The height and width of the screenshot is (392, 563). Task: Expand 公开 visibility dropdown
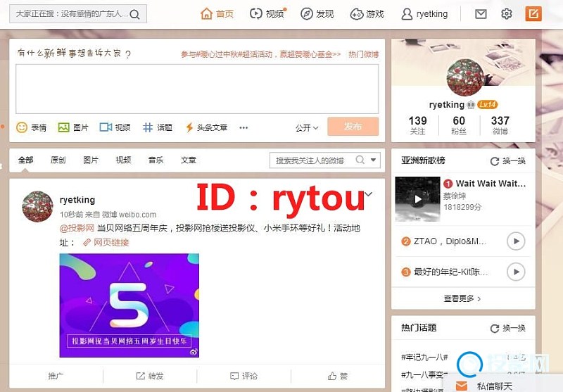(x=307, y=128)
